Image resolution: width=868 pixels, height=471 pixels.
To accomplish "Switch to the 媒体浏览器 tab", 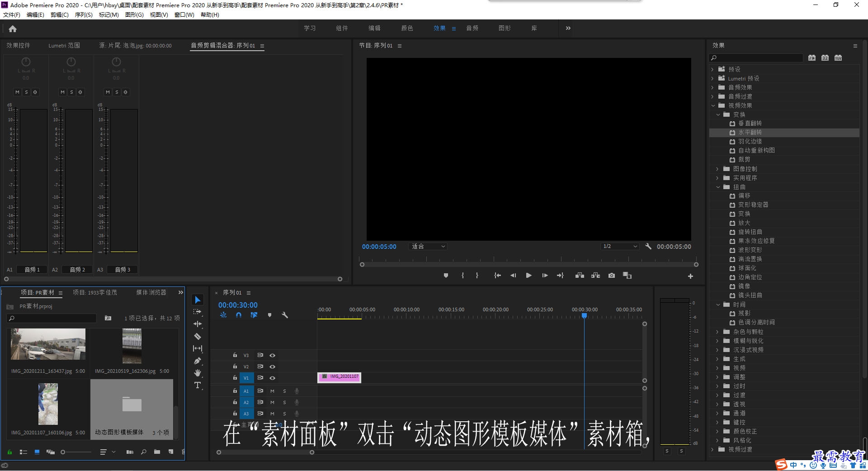I will [151, 293].
